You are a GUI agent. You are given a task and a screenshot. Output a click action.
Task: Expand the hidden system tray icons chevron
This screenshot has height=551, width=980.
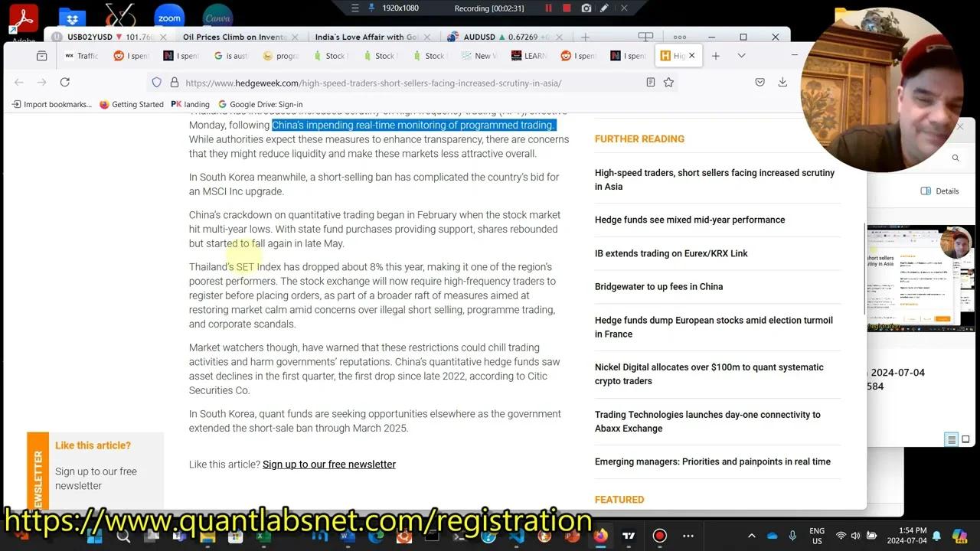[751, 536]
